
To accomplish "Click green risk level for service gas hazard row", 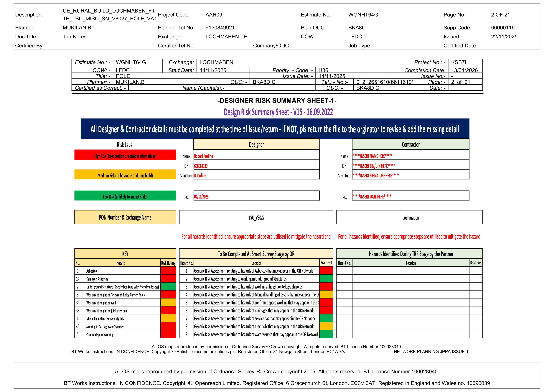I will [326, 318].
